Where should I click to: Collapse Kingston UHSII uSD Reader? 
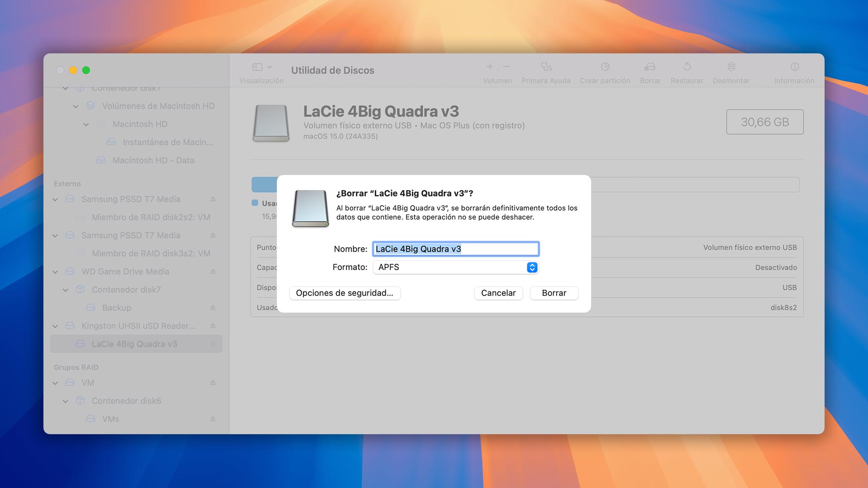point(55,326)
